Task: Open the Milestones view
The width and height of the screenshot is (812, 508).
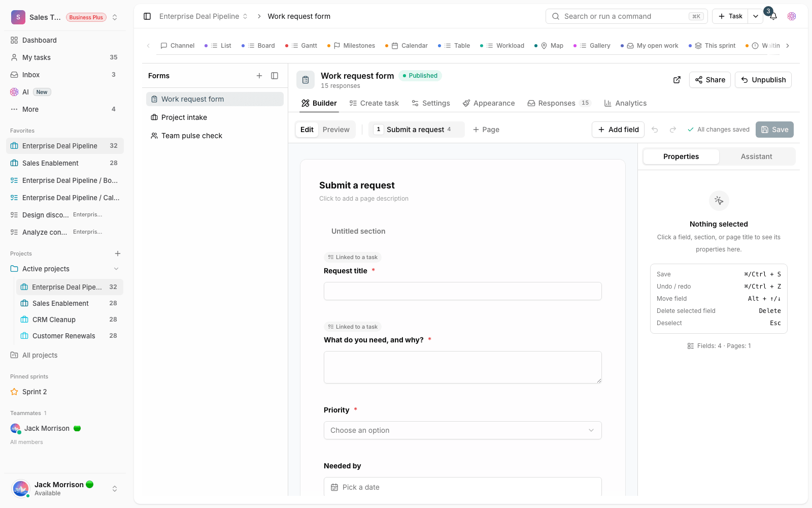Action: point(354,46)
